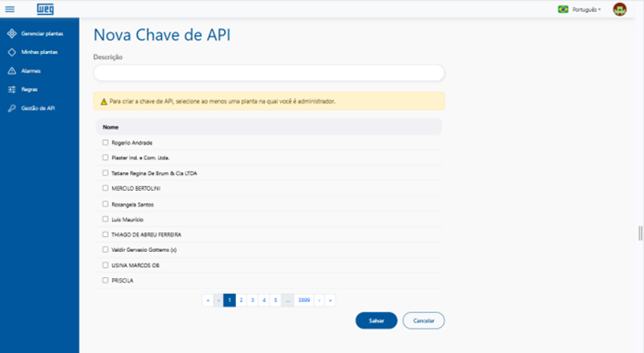
Task: Jump to the last numbered page 3899
Action: (303, 300)
